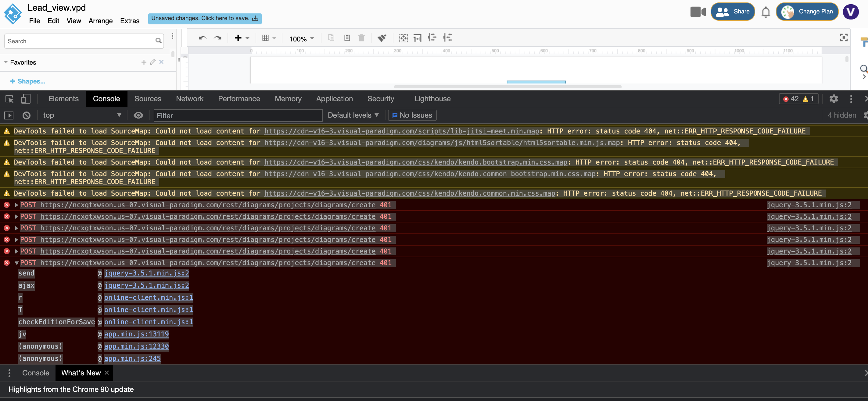
Task: Click the undo arrow in diagram toolbar
Action: click(x=203, y=38)
